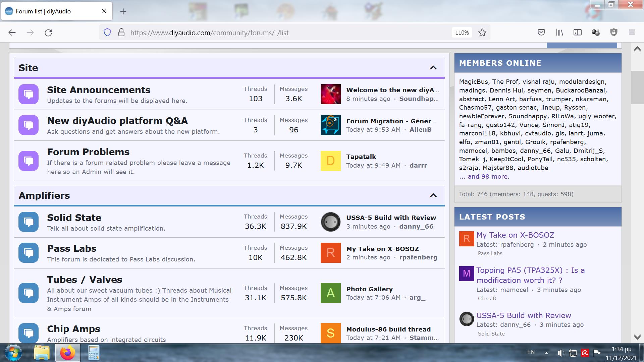Open Calculator from the taskbar
The image size is (644, 362).
point(94,353)
